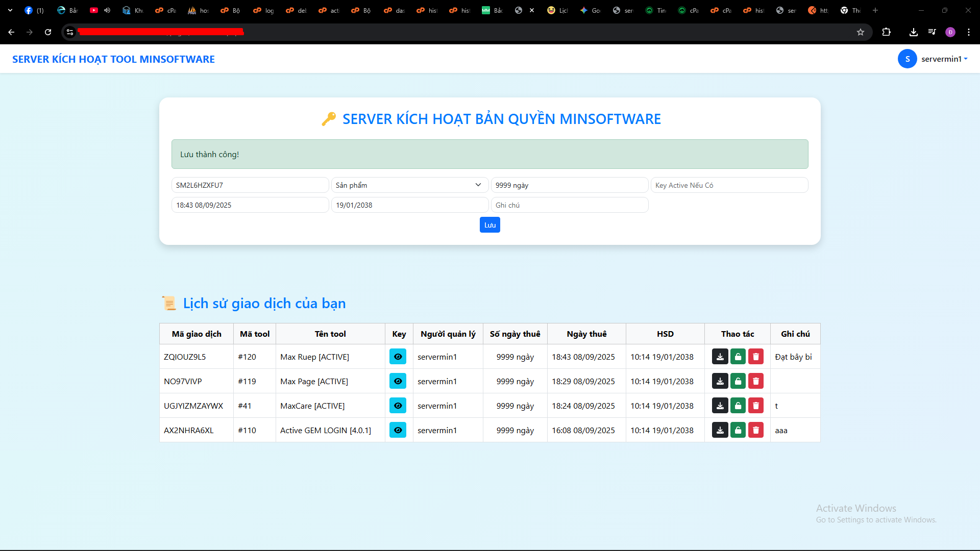Bookmark this page with the star
The width and height of the screenshot is (980, 551).
coord(861,32)
